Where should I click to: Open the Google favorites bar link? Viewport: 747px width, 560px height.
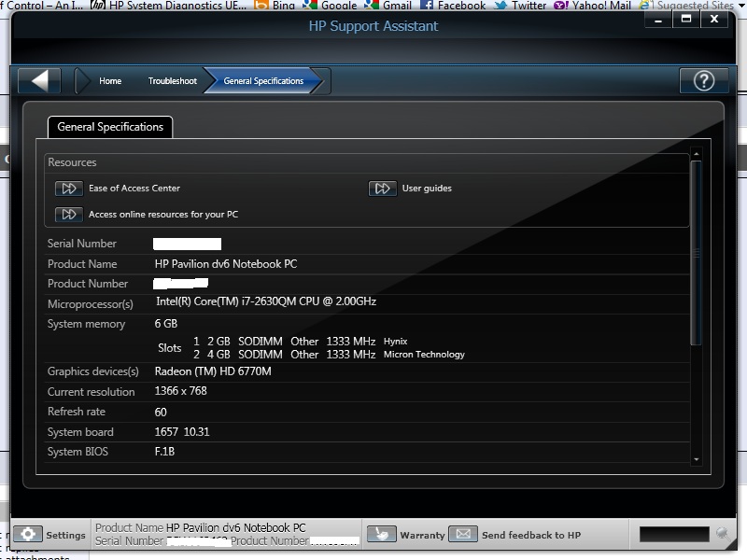(331, 6)
